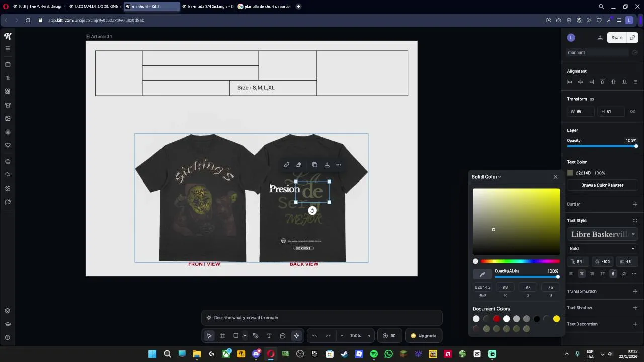Open Spotify from the Windows taskbar

374,354
